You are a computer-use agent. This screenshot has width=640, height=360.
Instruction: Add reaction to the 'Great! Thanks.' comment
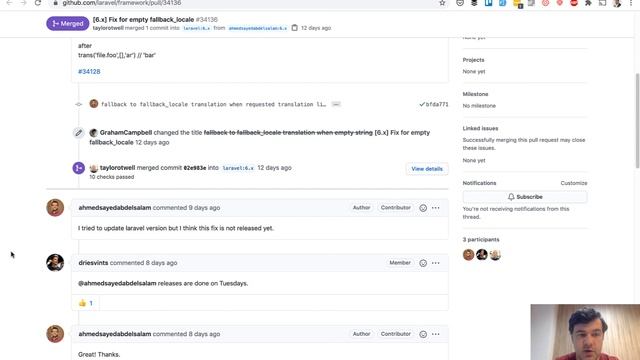[x=423, y=334]
